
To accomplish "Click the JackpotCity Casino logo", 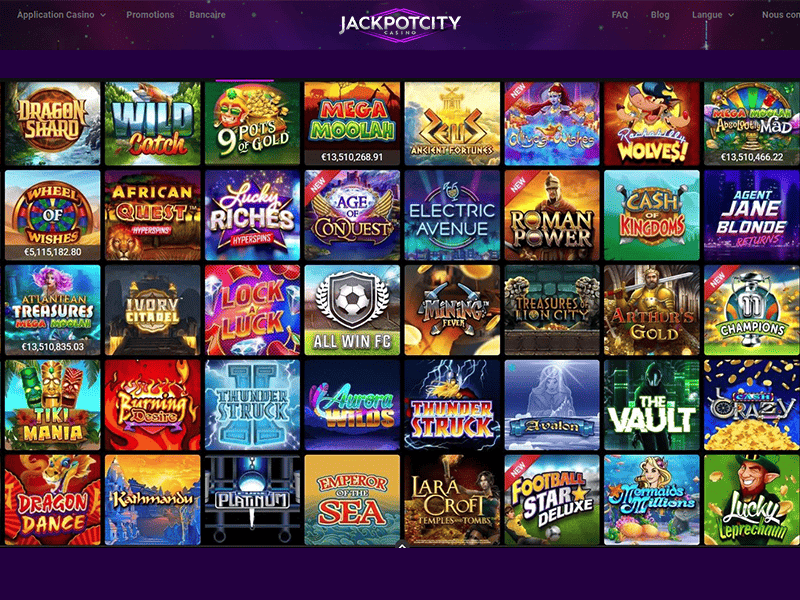I will coord(400,24).
